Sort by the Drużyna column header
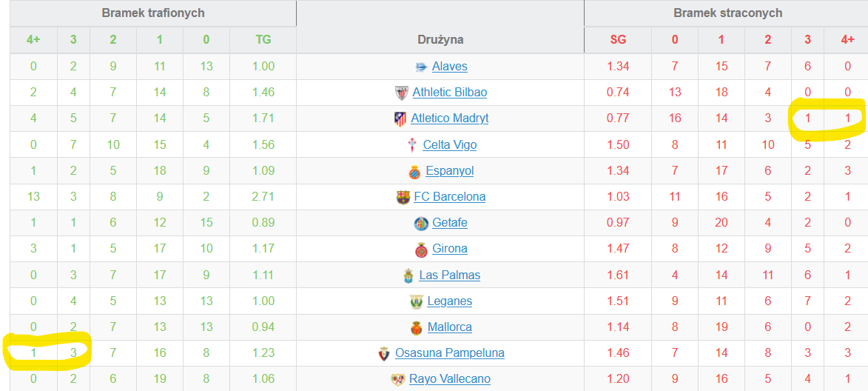The height and width of the screenshot is (391, 868). click(440, 40)
